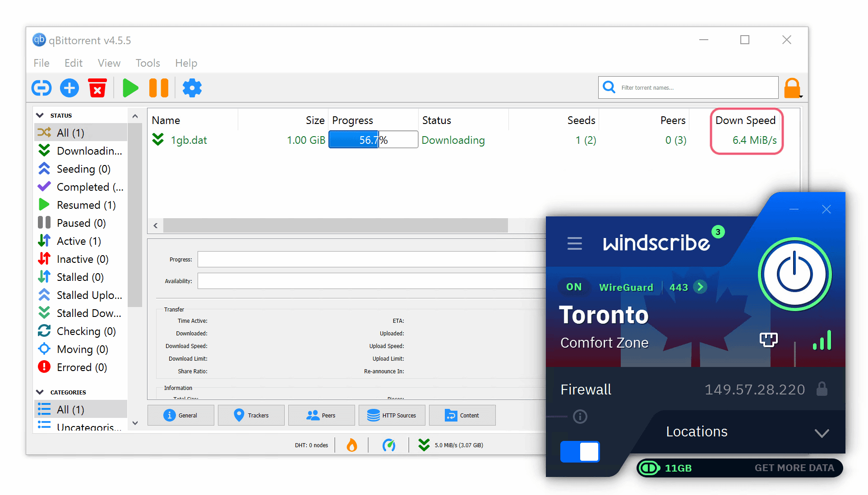Select All (1) under Categories
Screen dimensions: 868x495
pyautogui.click(x=81, y=409)
